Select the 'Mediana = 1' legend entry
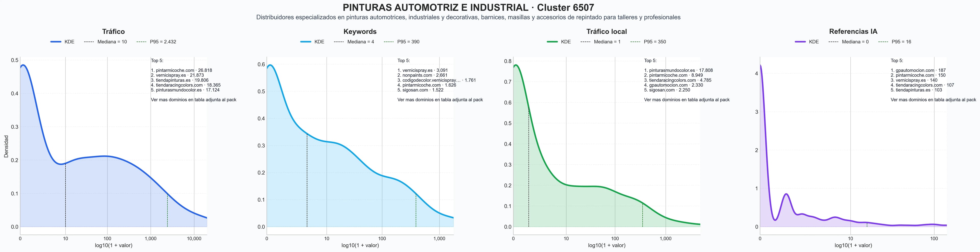This screenshot has height=252, width=980. tap(601, 42)
